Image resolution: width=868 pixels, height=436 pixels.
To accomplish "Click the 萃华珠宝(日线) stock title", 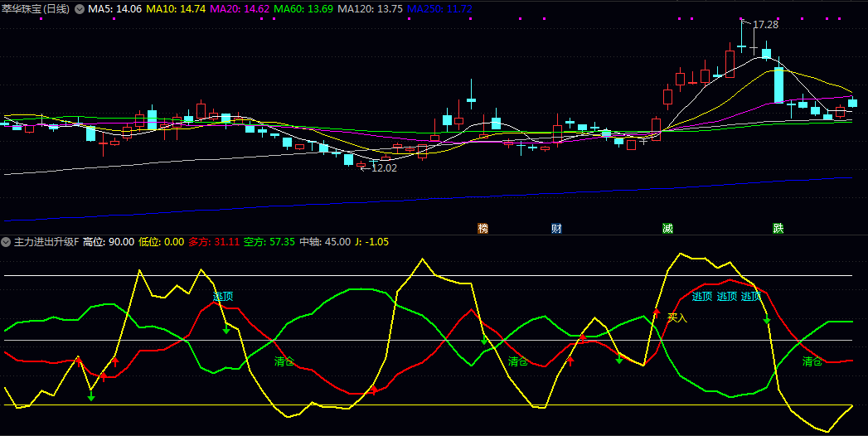I will tap(36, 9).
